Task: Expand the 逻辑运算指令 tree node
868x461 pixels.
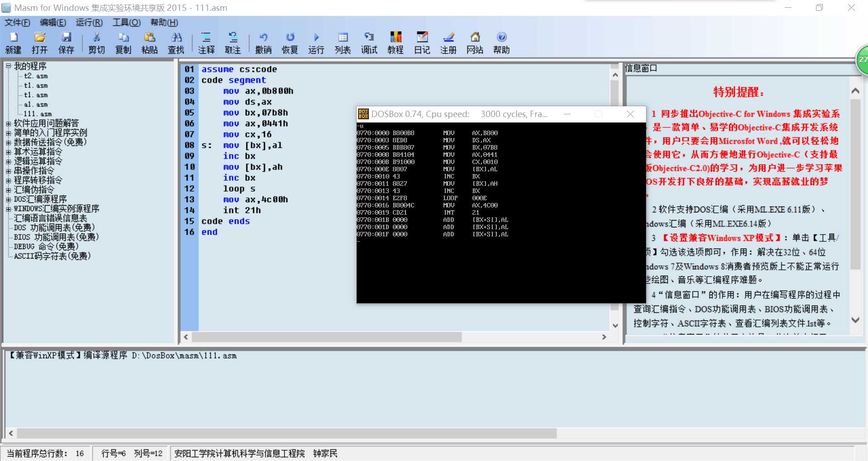Action: tap(8, 161)
